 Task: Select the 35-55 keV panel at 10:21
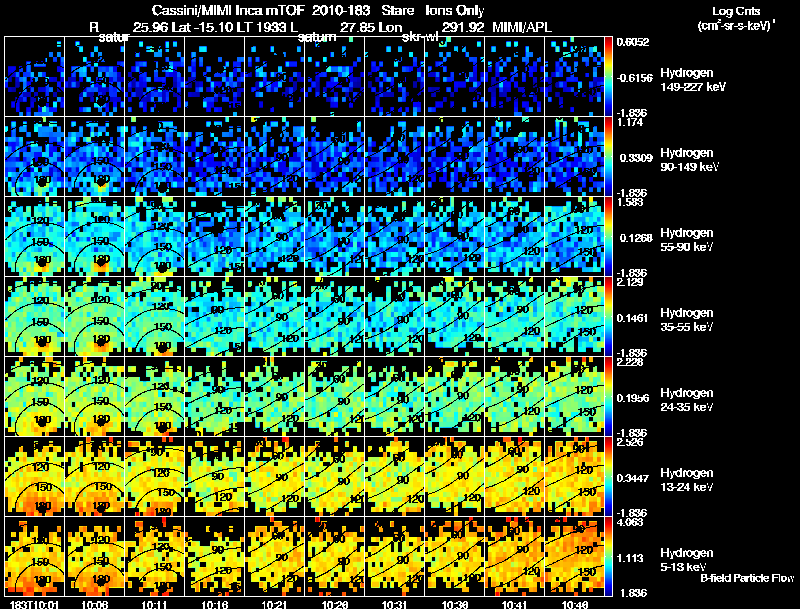click(274, 317)
